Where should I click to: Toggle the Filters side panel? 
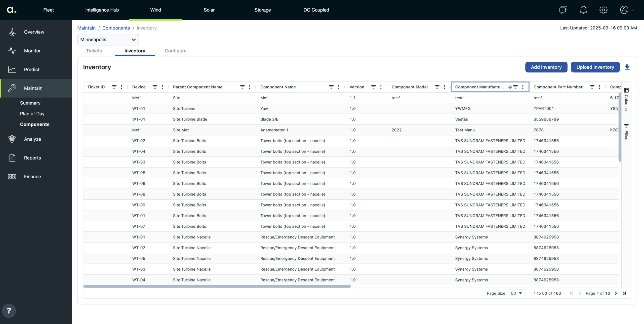point(626,132)
